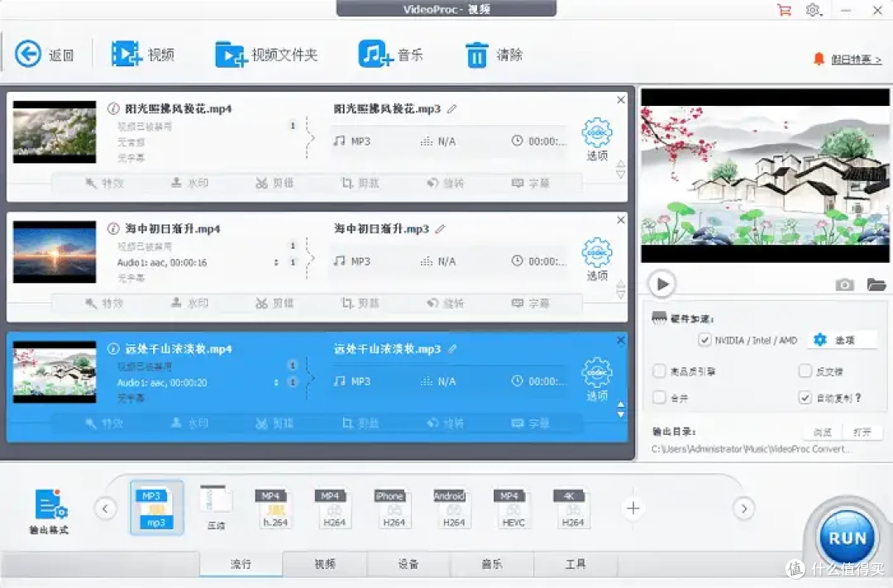Open 输出格式 target format icon
Image resolution: width=893 pixels, height=588 pixels.
coord(50,511)
